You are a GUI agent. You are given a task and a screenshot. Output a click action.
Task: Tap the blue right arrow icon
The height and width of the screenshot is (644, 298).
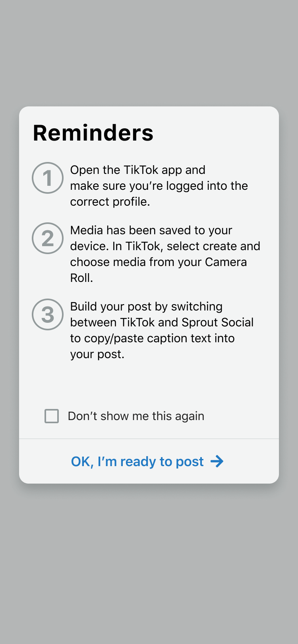point(217,461)
